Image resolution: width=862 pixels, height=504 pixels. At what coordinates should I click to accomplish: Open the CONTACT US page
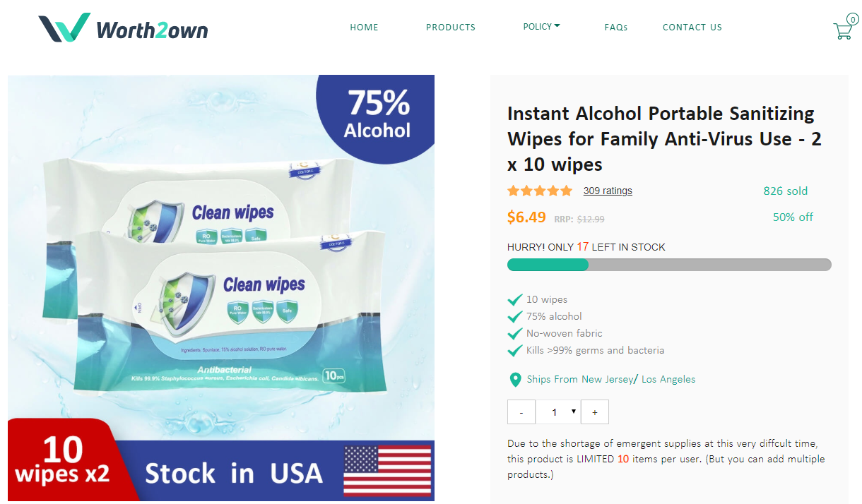click(x=692, y=28)
